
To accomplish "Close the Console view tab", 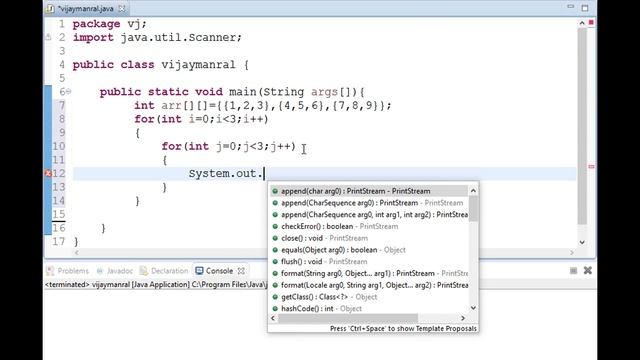I will (x=241, y=271).
